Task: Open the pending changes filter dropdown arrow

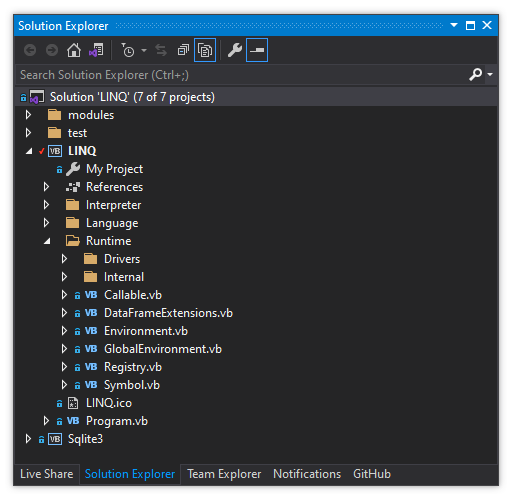Action: point(144,51)
